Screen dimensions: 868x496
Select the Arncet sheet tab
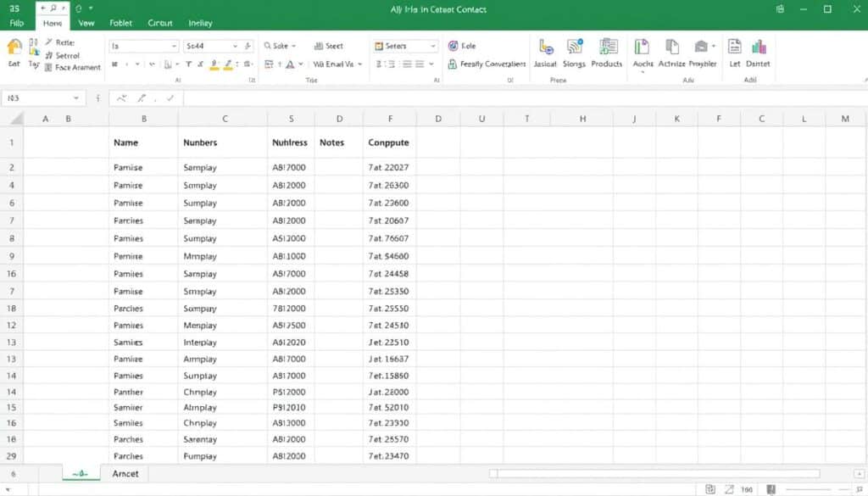click(x=125, y=473)
